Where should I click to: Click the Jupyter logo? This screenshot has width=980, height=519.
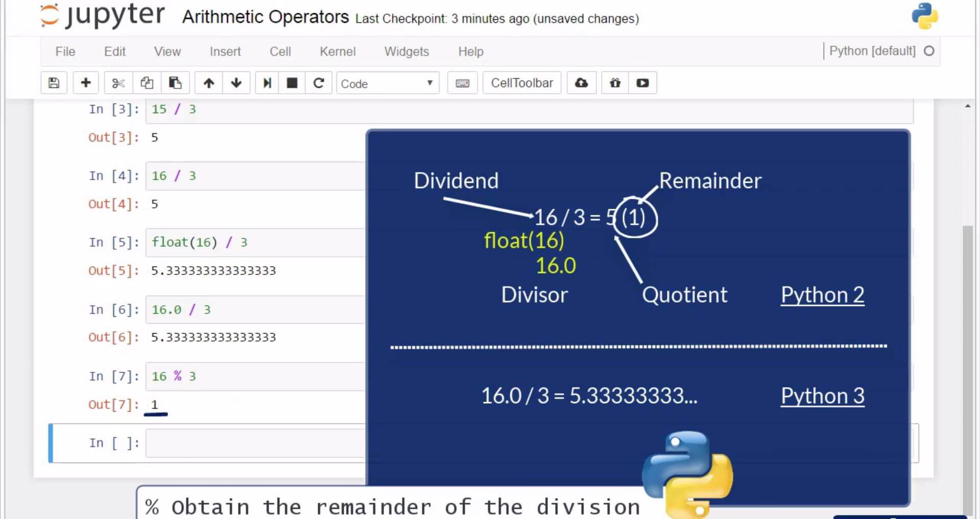coord(101,16)
